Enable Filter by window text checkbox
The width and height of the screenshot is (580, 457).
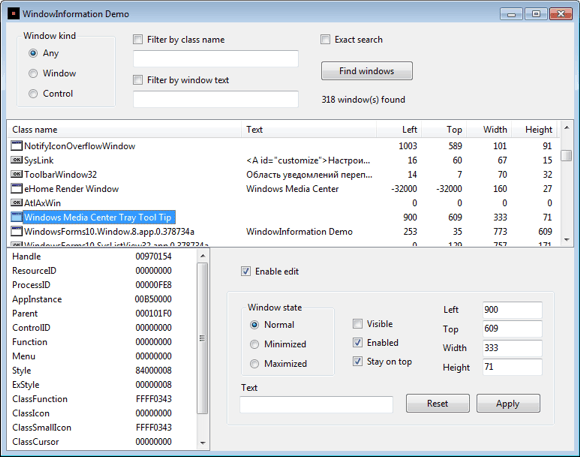(138, 80)
